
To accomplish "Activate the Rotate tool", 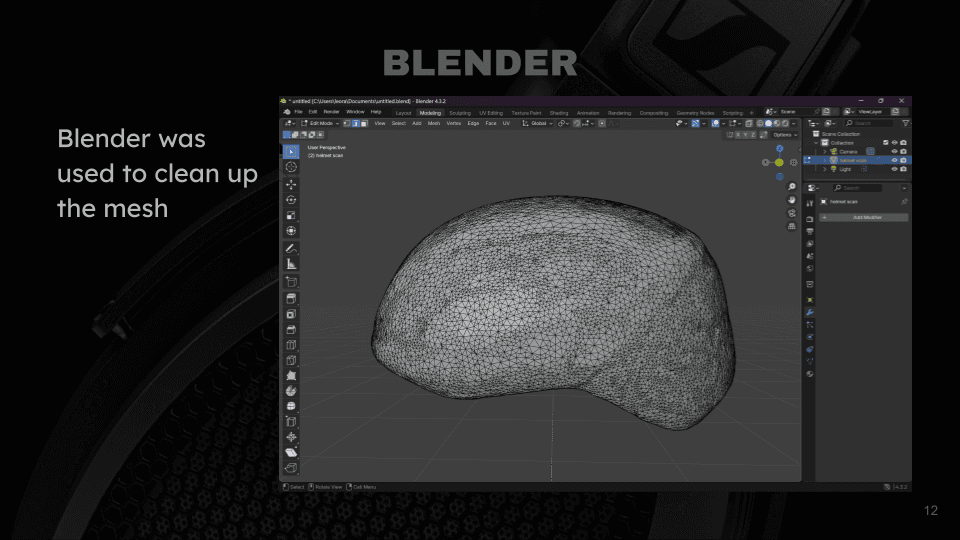I will click(291, 200).
